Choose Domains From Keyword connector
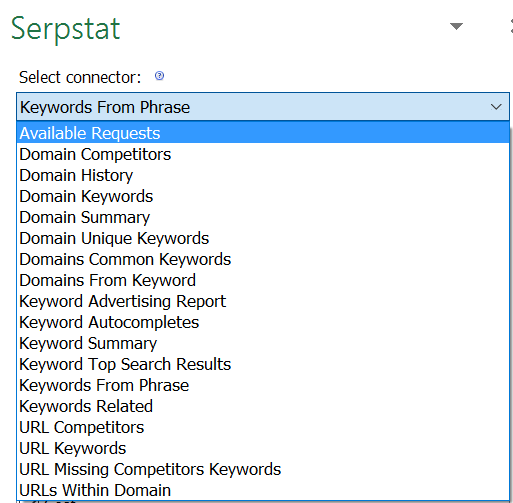 pos(263,280)
